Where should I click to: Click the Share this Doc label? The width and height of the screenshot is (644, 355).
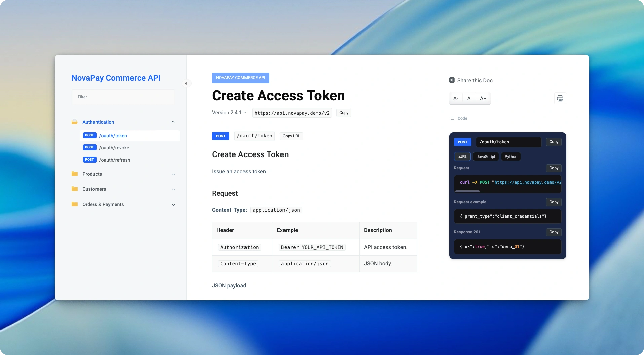475,80
